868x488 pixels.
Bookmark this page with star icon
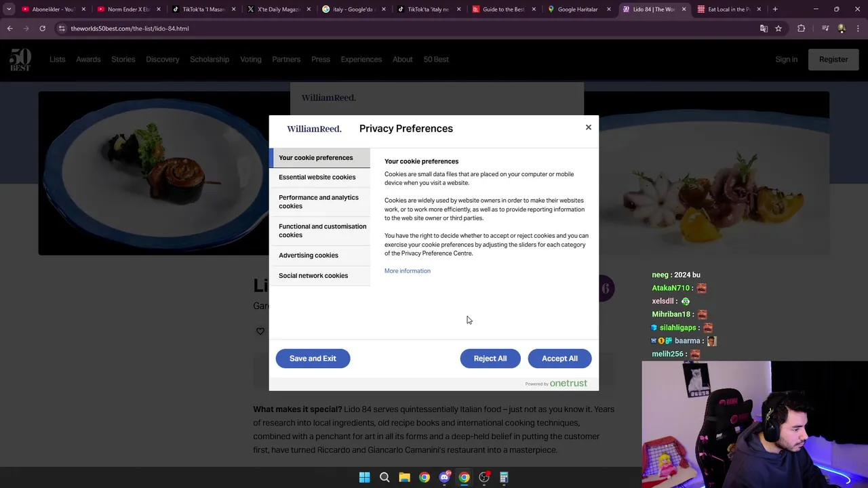[x=778, y=28]
